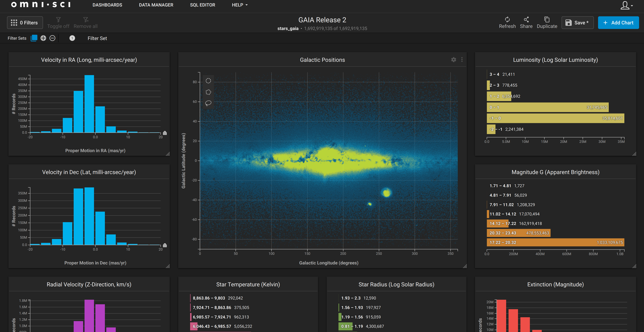Screen dimensions: 644x332
Task: Expand the HELP dropdown menu
Action: pos(240,5)
